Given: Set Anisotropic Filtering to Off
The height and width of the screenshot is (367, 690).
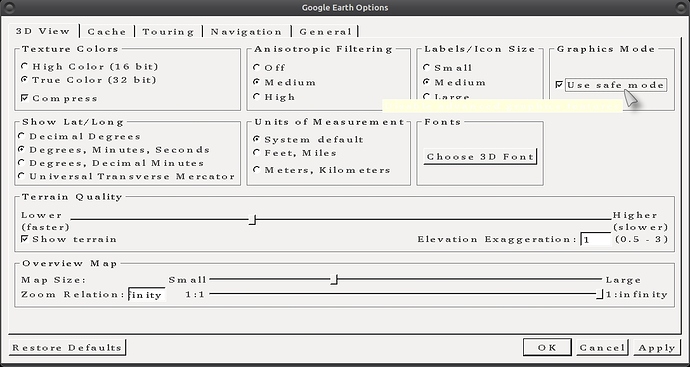Looking at the screenshot, I should [x=269, y=68].
